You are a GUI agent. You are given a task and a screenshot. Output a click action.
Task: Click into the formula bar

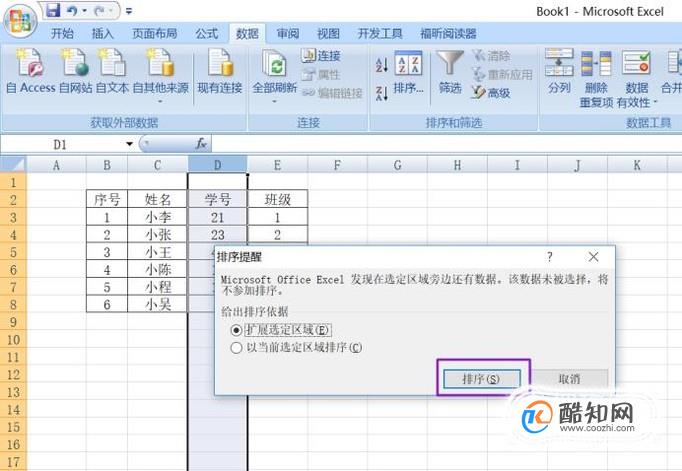446,144
